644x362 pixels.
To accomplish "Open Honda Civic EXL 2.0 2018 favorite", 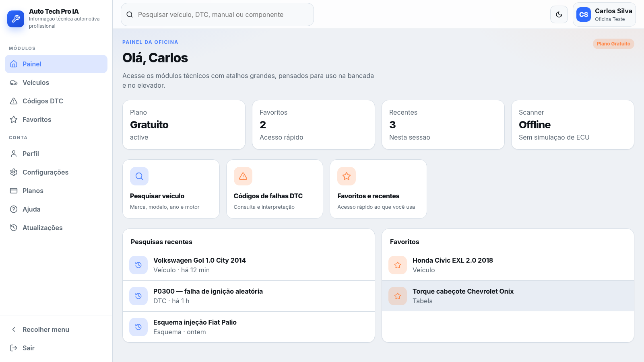I will click(x=508, y=265).
